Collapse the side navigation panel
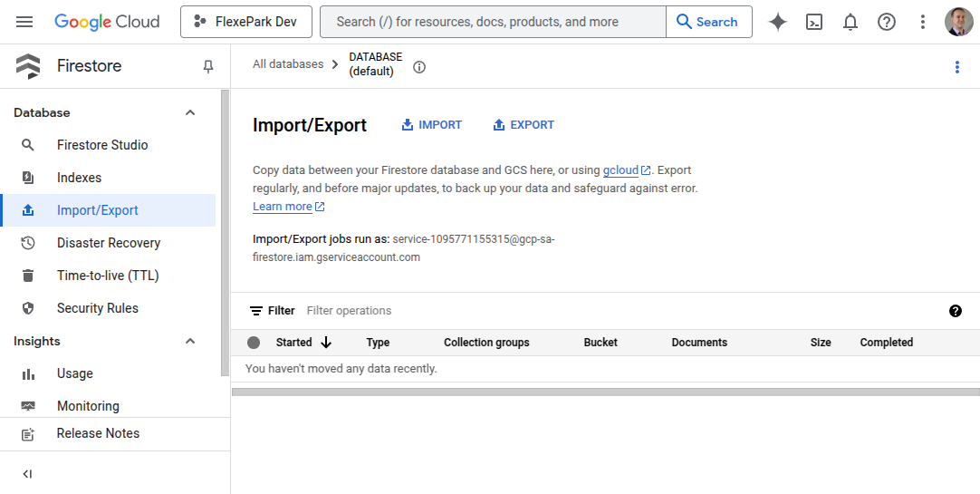Screen dimensions: 980x494 point(27,474)
